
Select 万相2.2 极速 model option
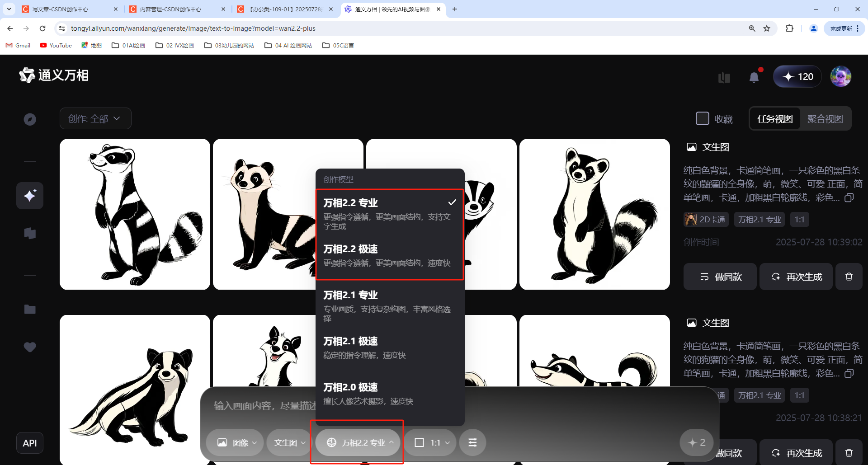390,256
